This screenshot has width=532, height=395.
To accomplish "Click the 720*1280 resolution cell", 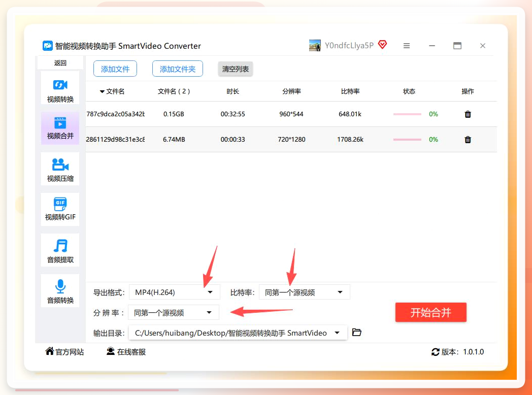I will [291, 140].
